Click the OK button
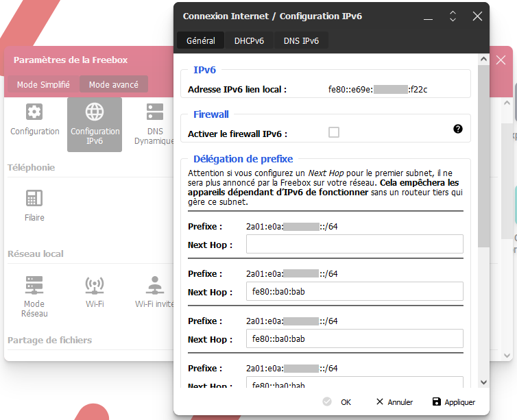 pos(337,402)
